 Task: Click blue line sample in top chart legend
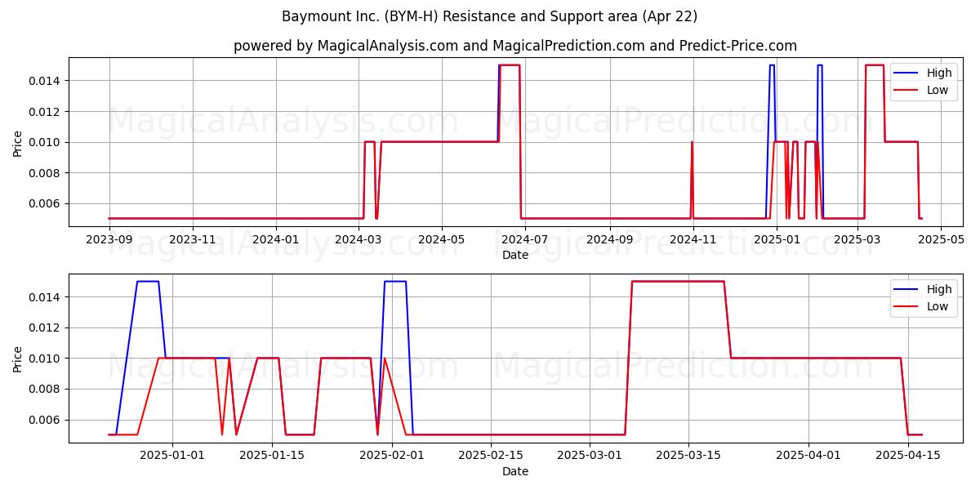[x=906, y=73]
